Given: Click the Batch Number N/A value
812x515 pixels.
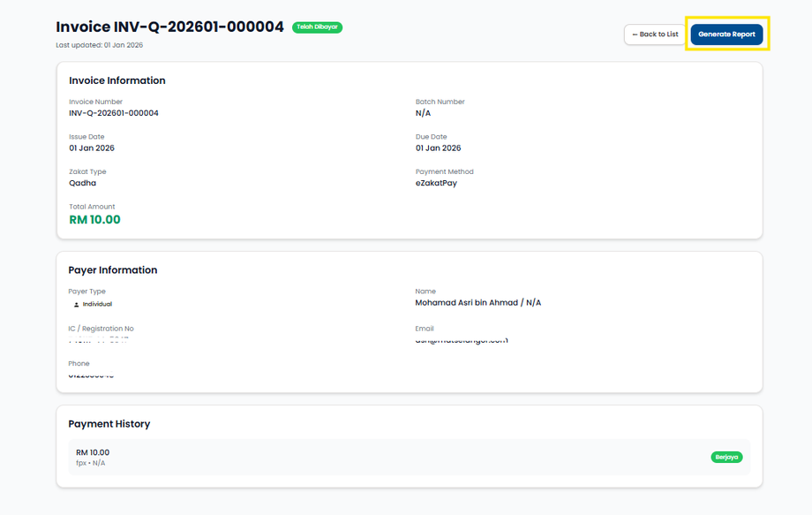Looking at the screenshot, I should tap(423, 113).
